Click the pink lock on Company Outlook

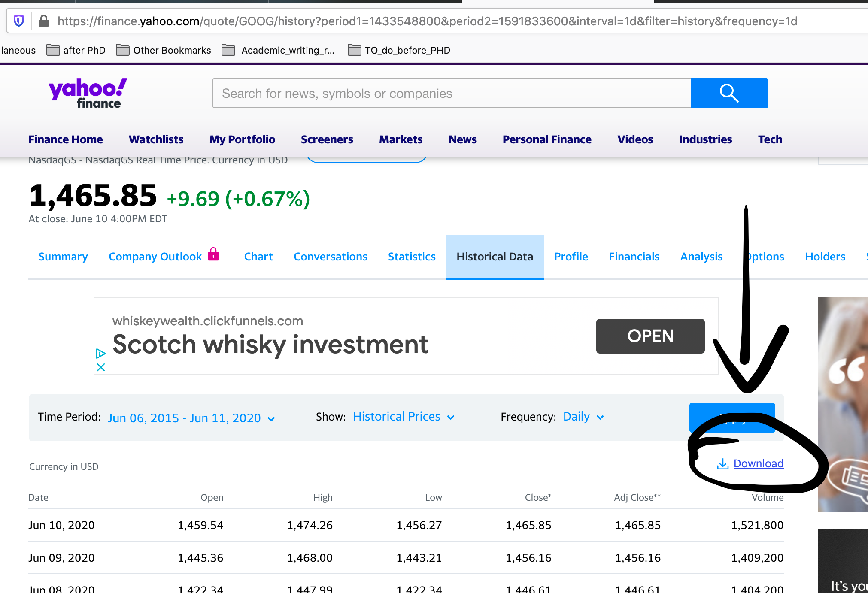pyautogui.click(x=213, y=254)
